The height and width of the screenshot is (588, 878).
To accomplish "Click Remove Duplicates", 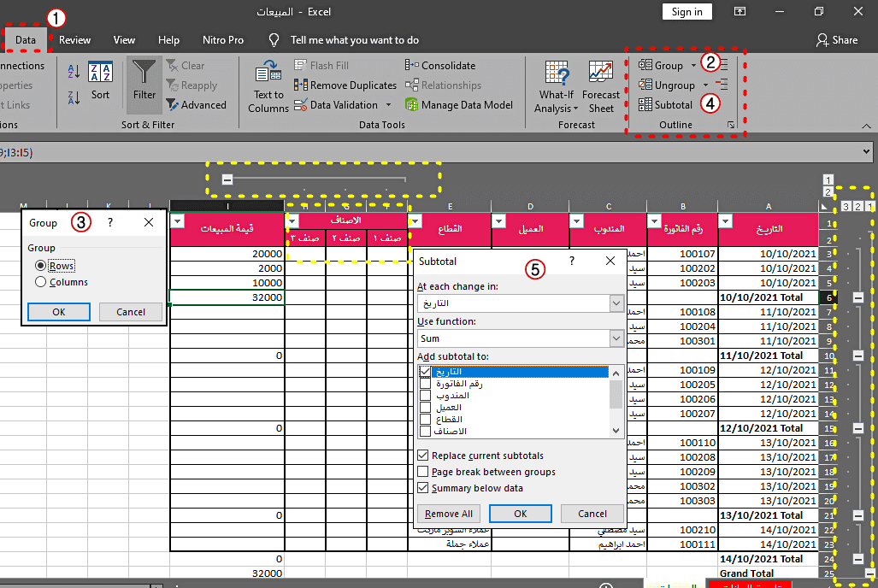I will click(x=345, y=85).
